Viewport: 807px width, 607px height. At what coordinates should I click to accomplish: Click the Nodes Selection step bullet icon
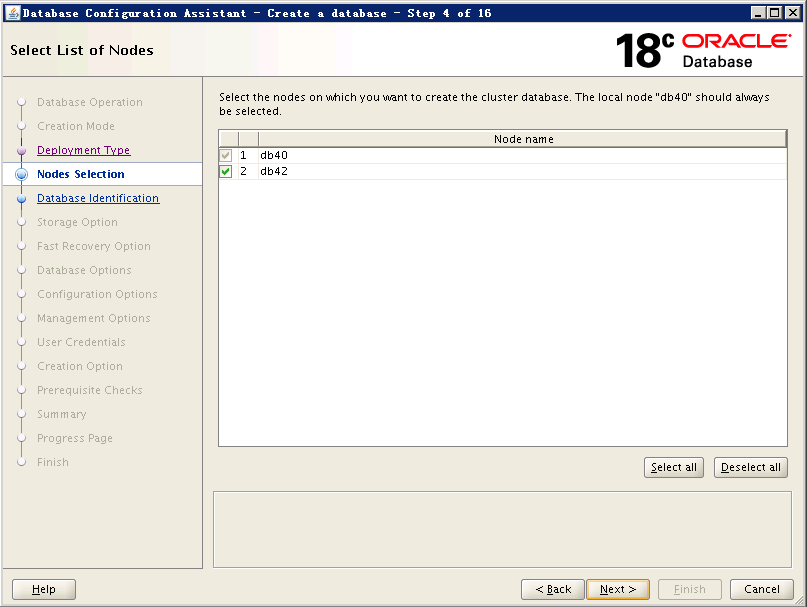pyautogui.click(x=21, y=175)
